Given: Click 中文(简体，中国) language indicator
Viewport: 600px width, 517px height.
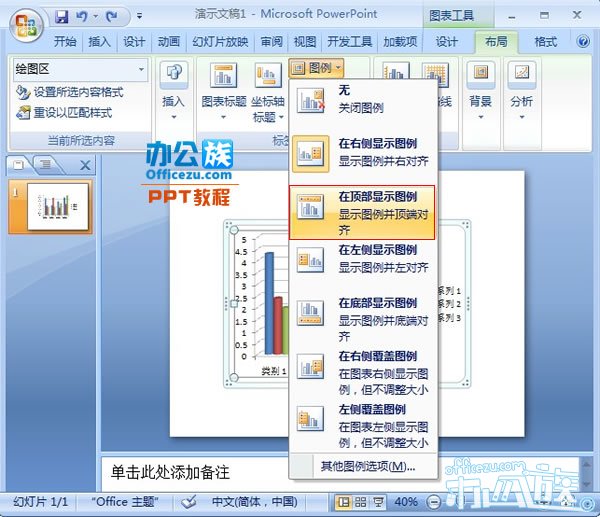Looking at the screenshot, I should 254,502.
